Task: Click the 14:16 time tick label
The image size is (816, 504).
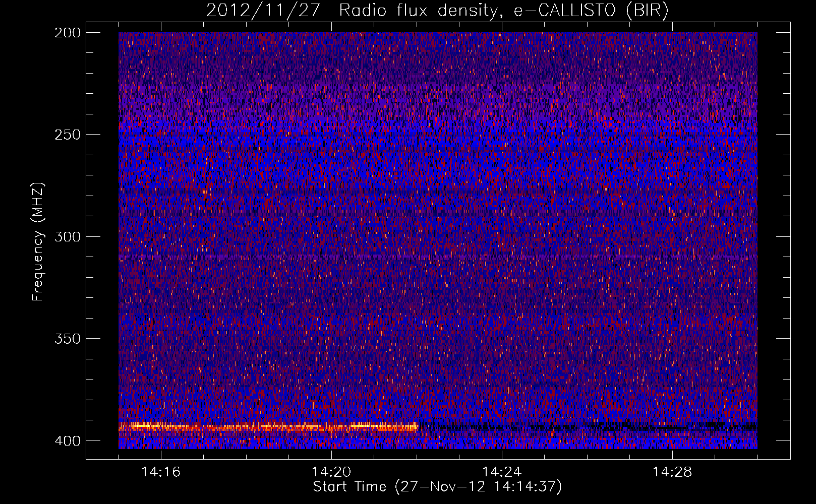Action: tap(161, 472)
